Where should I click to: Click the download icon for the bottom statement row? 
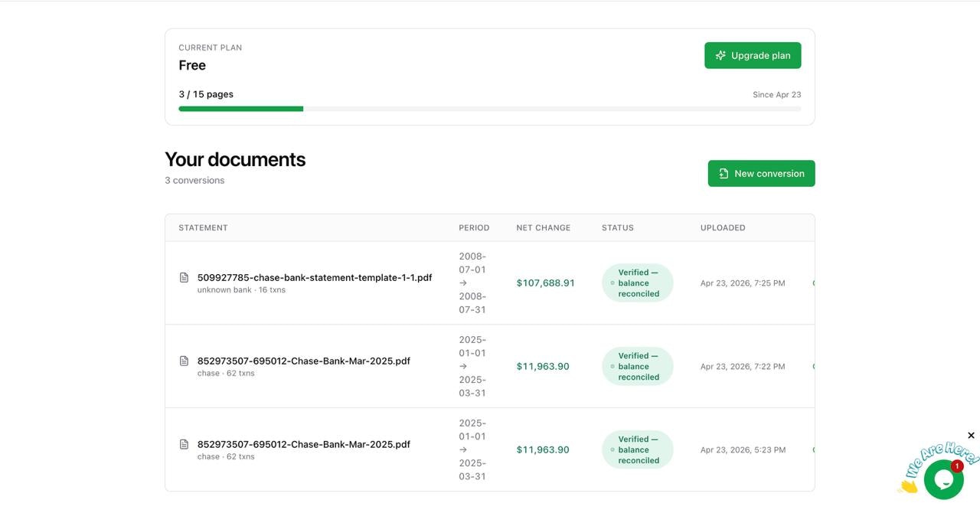pyautogui.click(x=815, y=449)
